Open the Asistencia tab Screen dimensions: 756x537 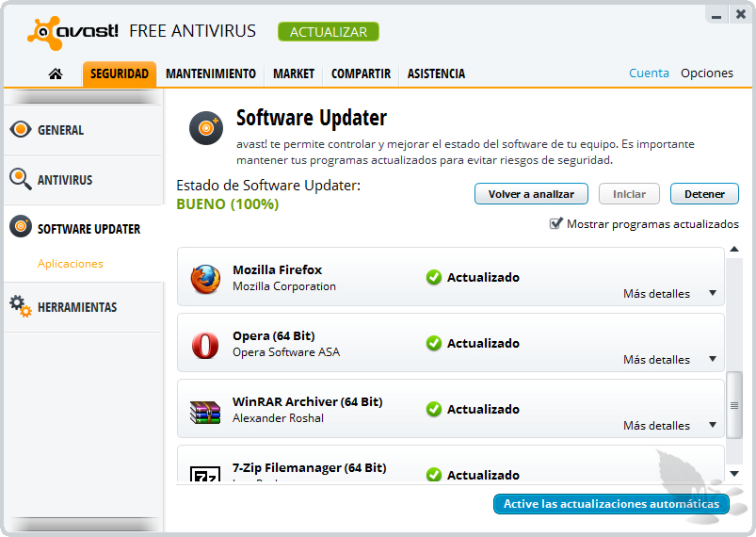436,73
